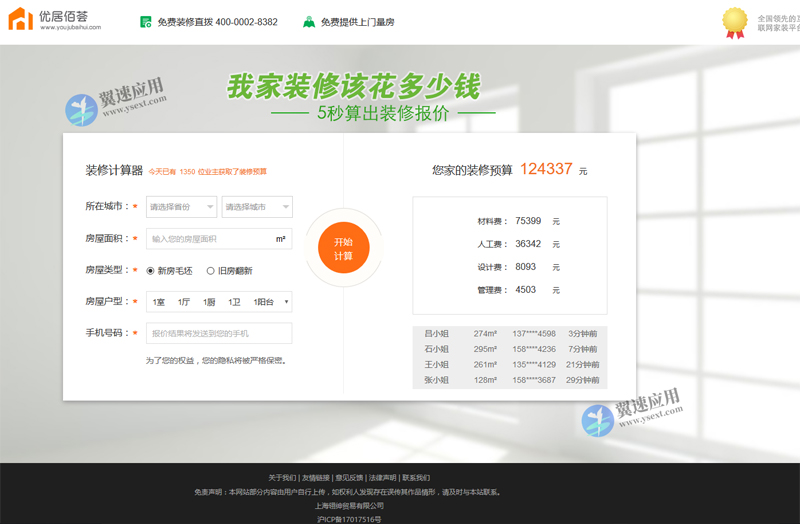The height and width of the screenshot is (524, 800).
Task: Open the 法律声明 footer link
Action: coord(383,478)
